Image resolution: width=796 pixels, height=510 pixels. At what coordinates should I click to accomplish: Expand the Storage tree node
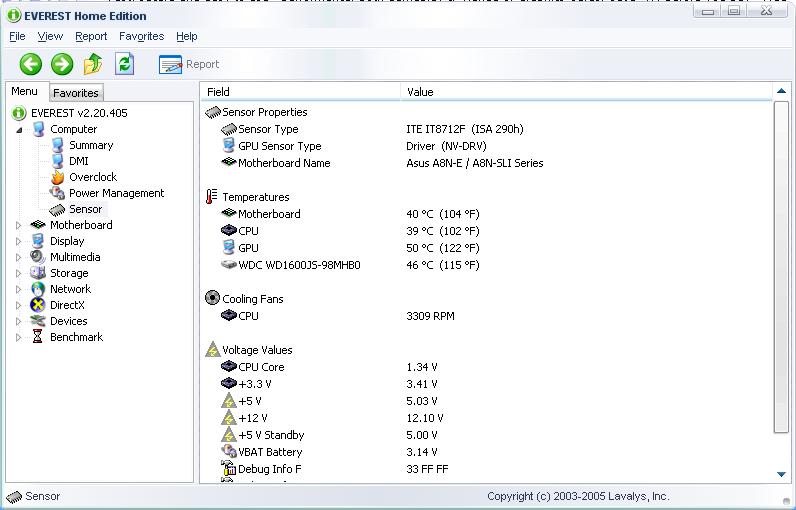(18, 273)
